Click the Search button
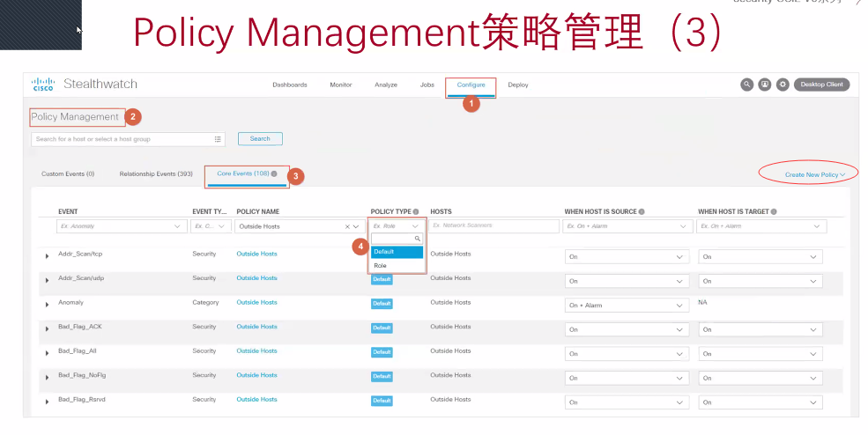 click(260, 139)
